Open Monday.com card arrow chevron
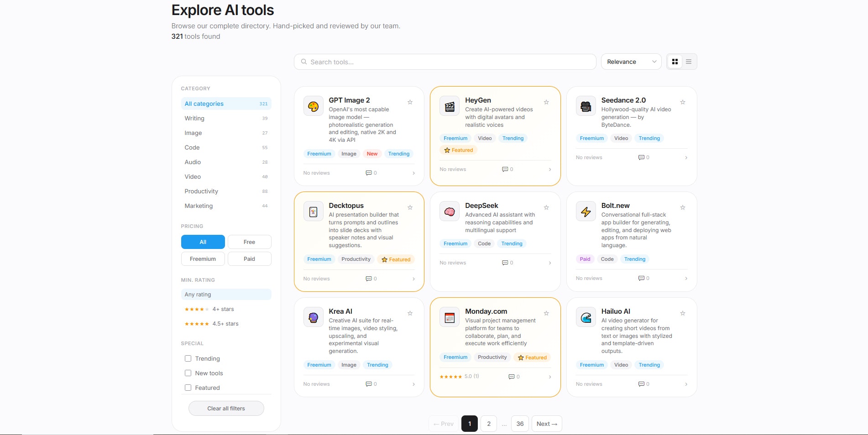This screenshot has height=435, width=868. click(x=550, y=377)
